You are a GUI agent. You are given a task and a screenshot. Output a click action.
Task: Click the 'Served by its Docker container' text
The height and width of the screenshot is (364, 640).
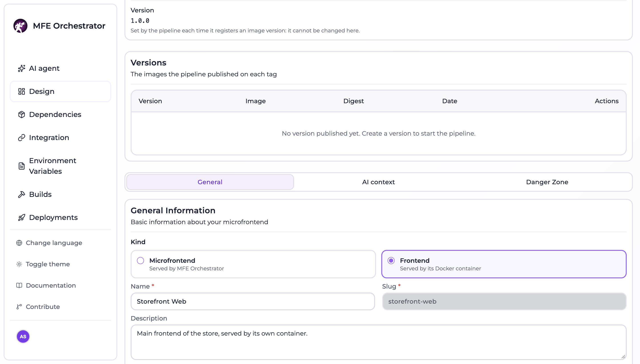pyautogui.click(x=440, y=268)
